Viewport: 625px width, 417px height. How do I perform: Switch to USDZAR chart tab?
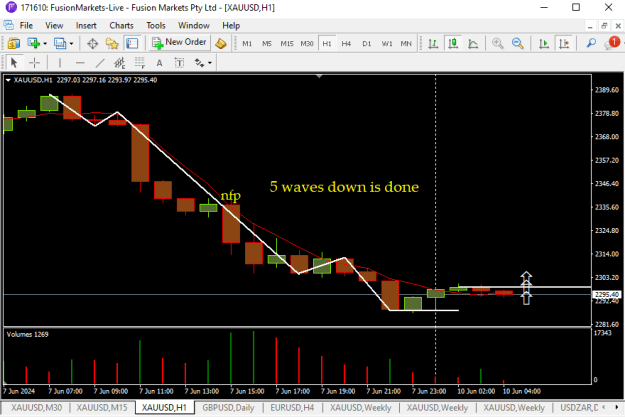[579, 408]
